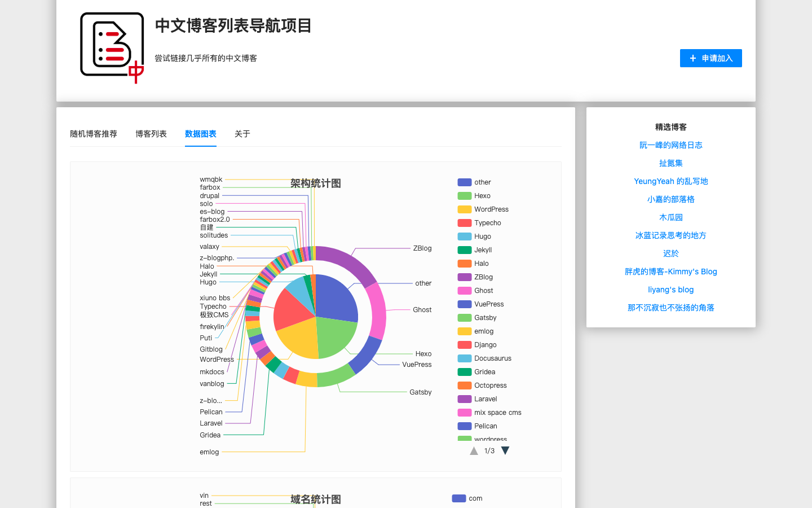Select the 关于 tab

pos(242,134)
